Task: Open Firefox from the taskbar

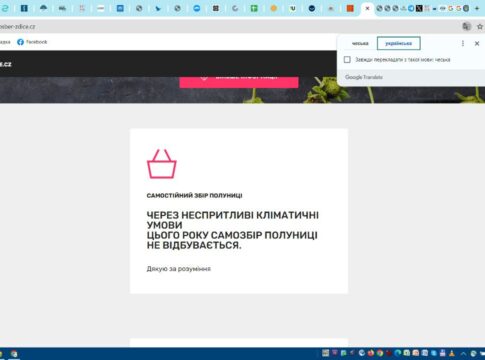Action: click(371, 353)
